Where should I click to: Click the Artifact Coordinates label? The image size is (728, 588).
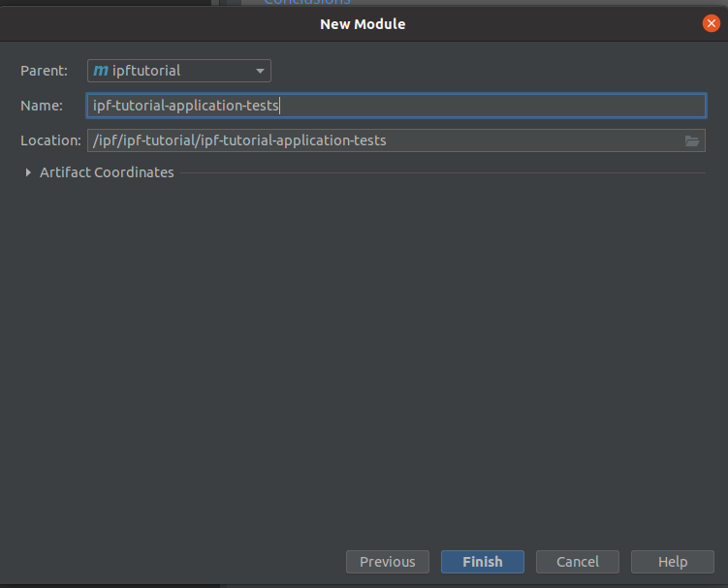point(107,172)
